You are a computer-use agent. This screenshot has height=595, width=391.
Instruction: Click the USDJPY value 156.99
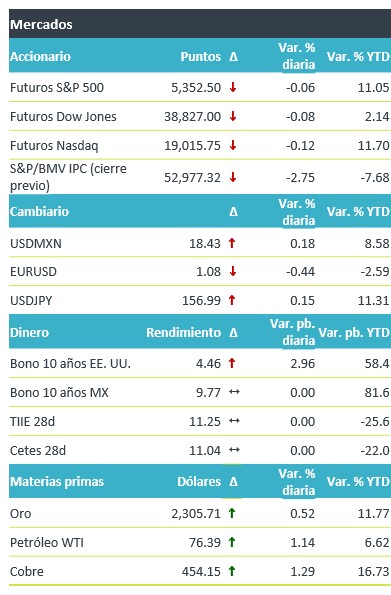click(x=201, y=301)
